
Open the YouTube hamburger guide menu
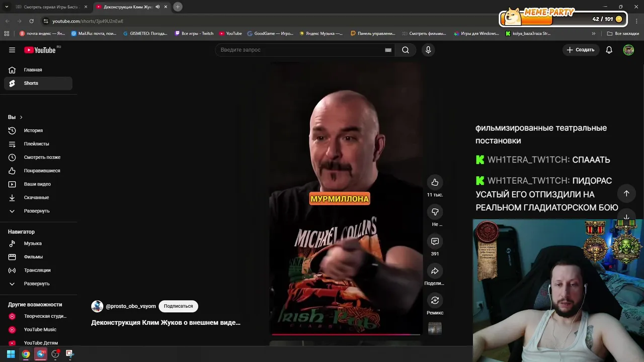pos(12,50)
